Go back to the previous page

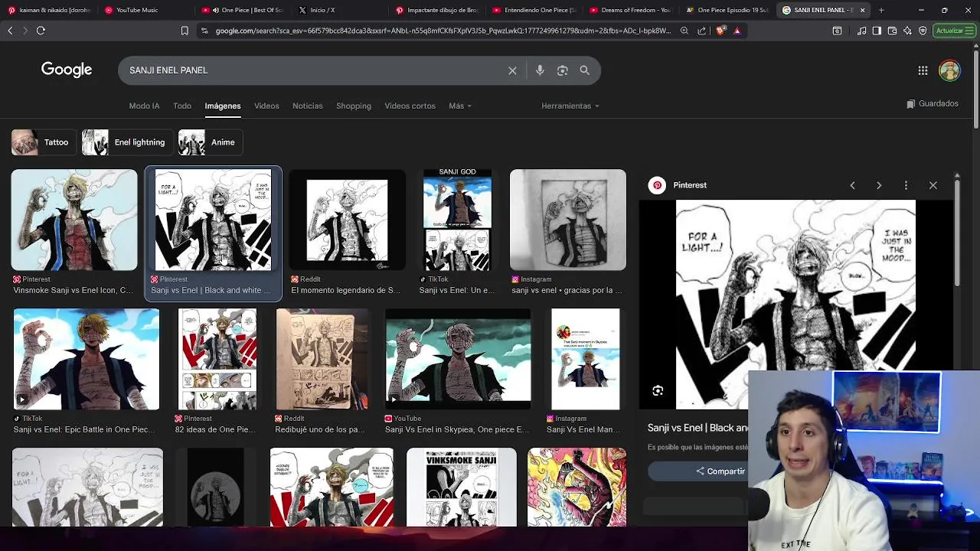10,31
